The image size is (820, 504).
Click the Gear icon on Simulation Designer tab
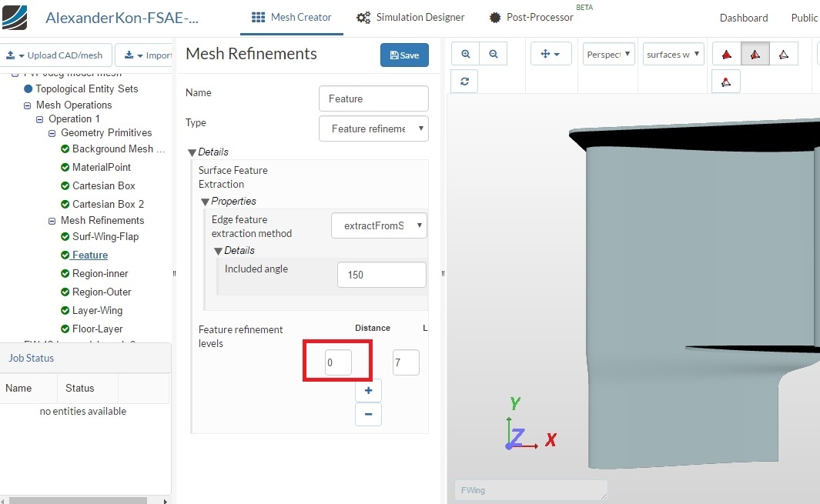pyautogui.click(x=363, y=17)
